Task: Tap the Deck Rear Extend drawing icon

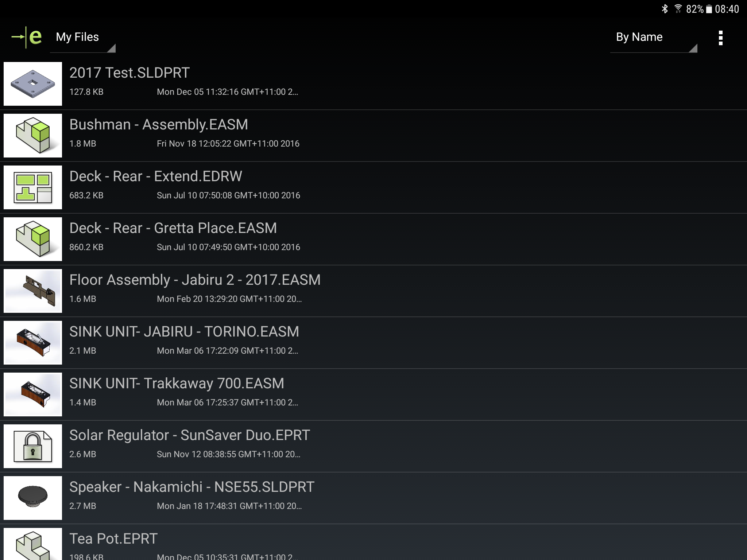Action: [x=33, y=187]
